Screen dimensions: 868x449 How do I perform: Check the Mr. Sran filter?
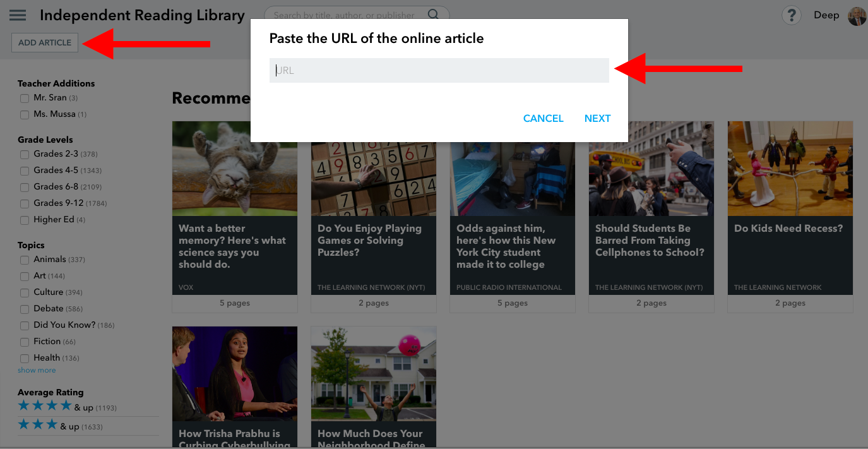25,99
